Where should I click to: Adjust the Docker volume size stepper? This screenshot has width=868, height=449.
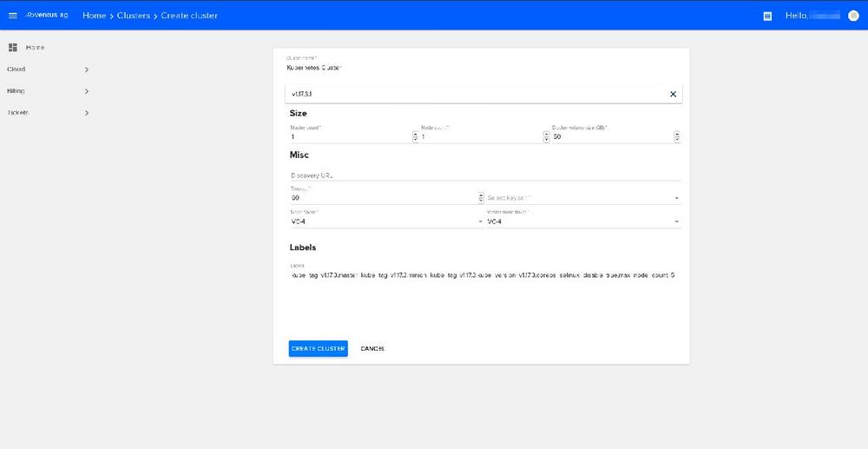[x=677, y=136]
